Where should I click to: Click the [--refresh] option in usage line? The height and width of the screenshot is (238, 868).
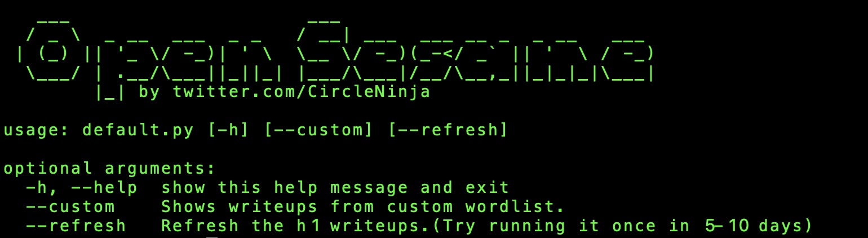click(448, 131)
